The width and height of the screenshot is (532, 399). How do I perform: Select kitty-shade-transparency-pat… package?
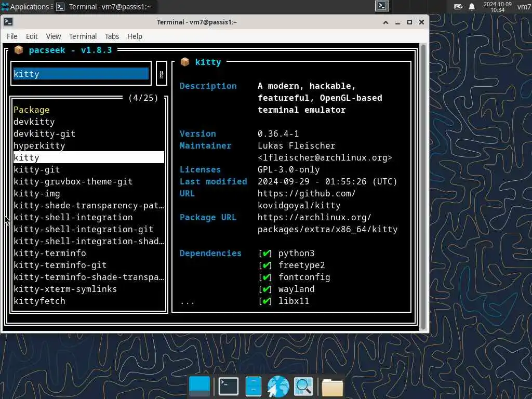(88, 205)
